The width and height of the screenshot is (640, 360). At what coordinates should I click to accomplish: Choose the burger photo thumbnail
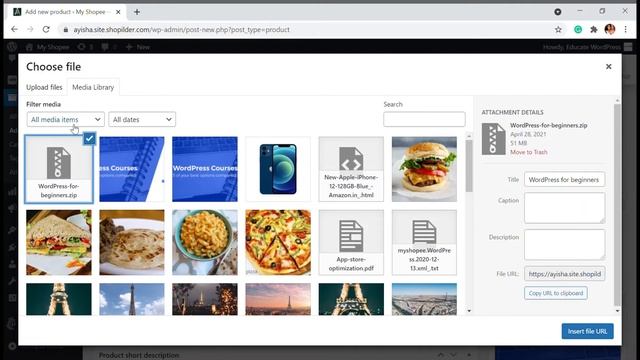tap(424, 169)
